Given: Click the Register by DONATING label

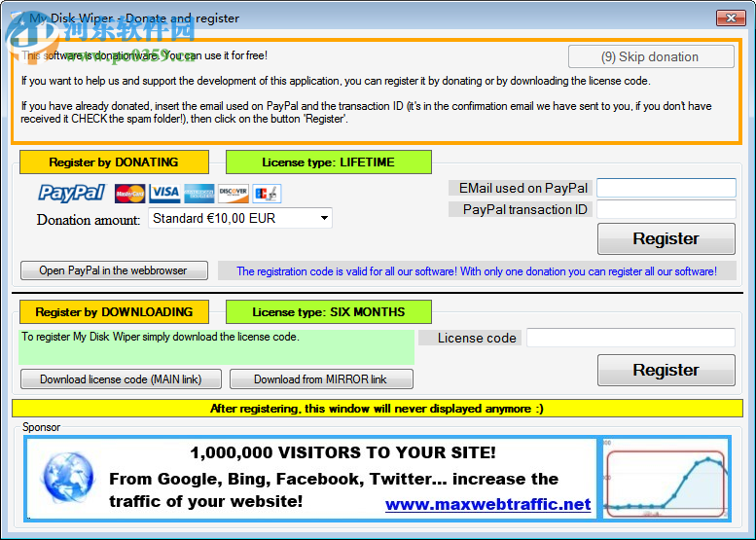Looking at the screenshot, I should click(114, 162).
